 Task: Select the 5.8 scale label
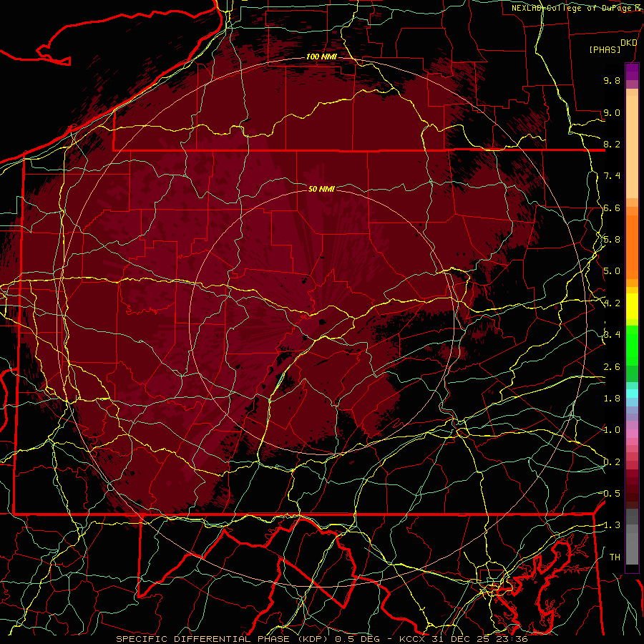click(612, 240)
